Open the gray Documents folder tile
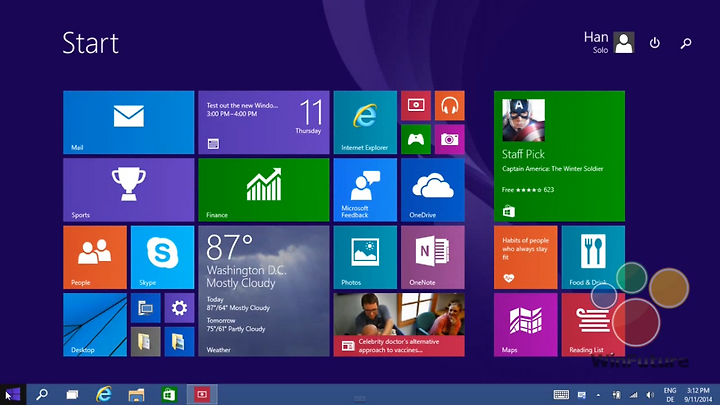The width and height of the screenshot is (720, 405). [146, 342]
